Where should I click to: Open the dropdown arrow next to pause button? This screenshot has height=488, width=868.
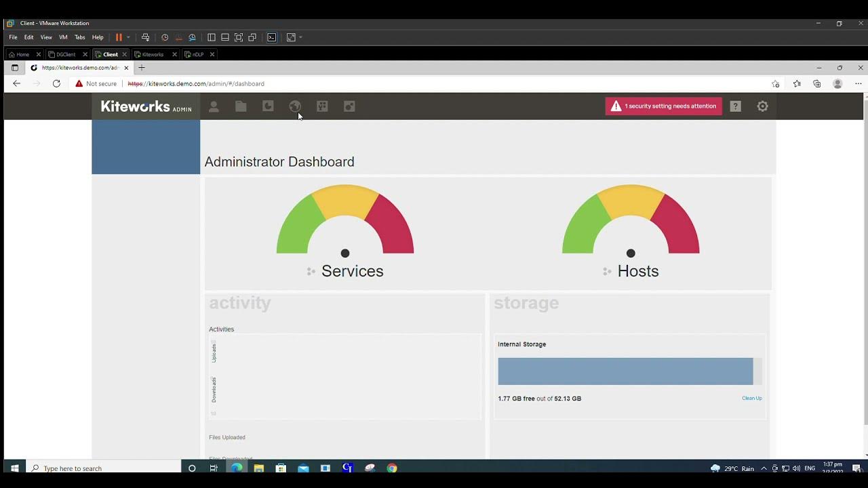[x=128, y=37]
